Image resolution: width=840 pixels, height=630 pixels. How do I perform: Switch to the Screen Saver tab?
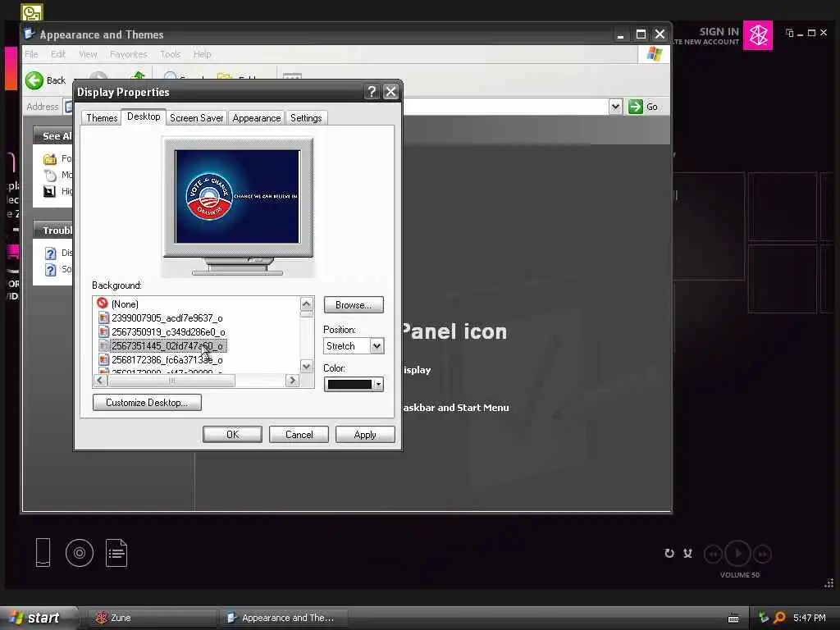(197, 118)
